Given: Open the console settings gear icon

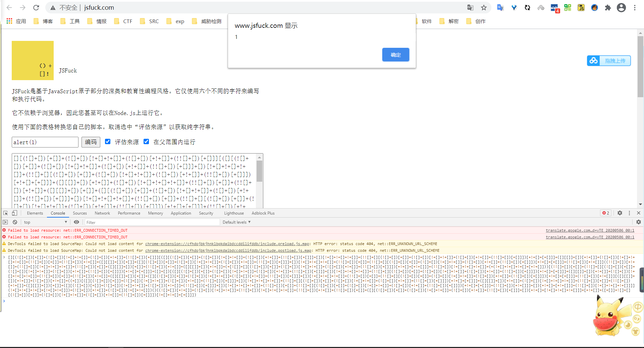Looking at the screenshot, I should (639, 222).
